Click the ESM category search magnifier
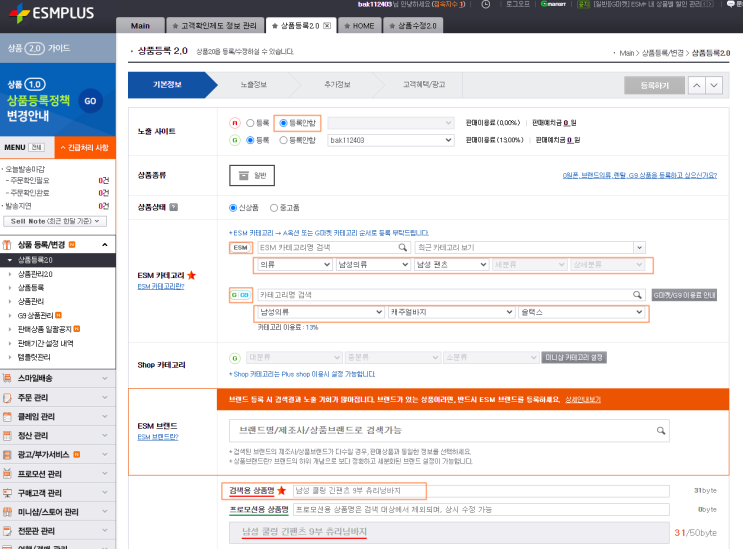 pos(402,247)
